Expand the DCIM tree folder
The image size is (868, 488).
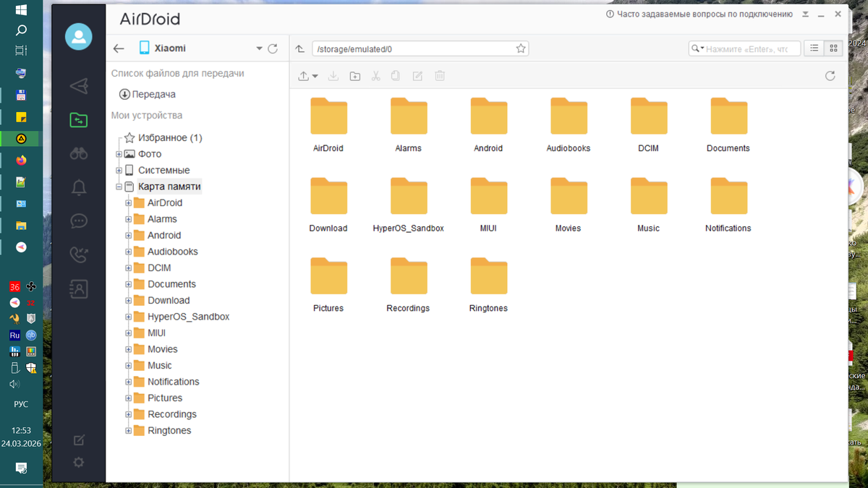tap(128, 268)
